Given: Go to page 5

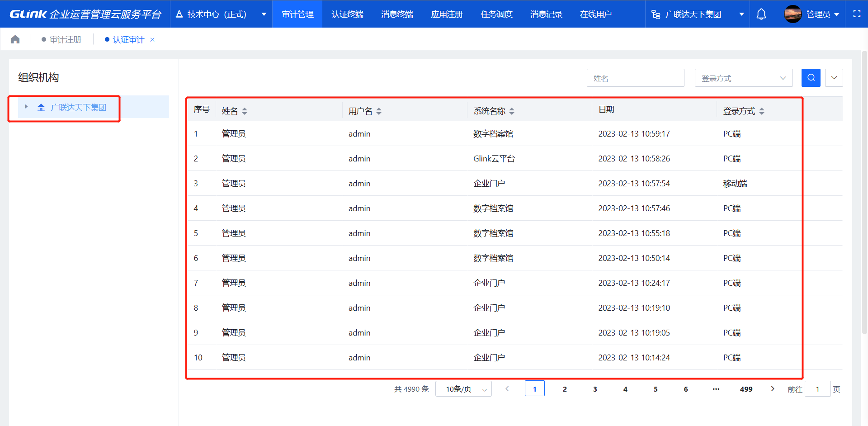Looking at the screenshot, I should [656, 389].
